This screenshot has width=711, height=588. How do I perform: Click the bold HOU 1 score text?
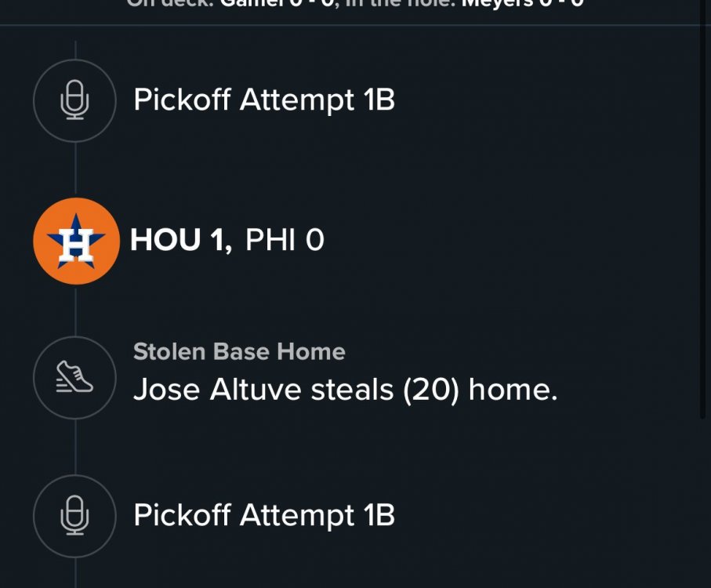180,241
